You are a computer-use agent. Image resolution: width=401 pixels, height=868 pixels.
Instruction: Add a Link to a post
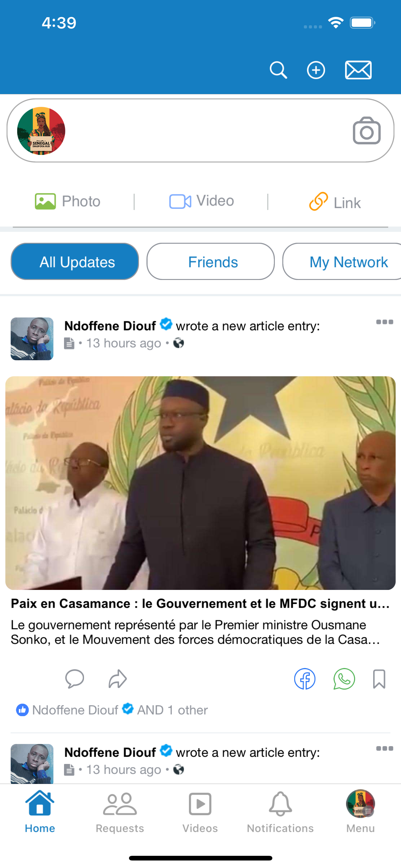tap(335, 202)
